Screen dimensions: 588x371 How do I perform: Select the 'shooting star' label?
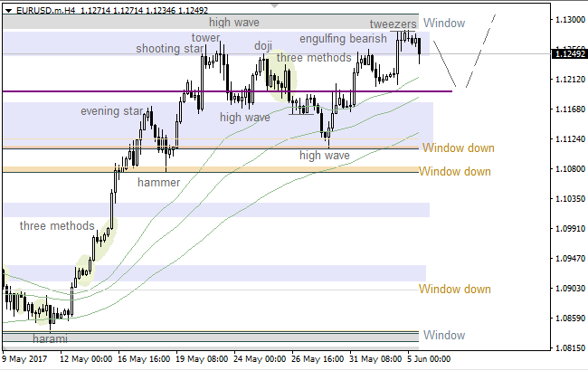[171, 49]
